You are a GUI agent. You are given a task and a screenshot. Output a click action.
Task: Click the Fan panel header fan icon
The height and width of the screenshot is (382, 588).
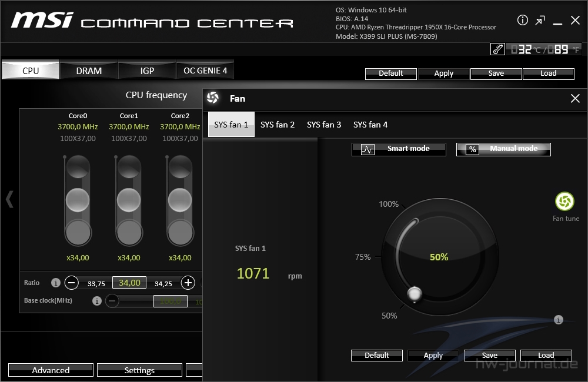click(213, 98)
